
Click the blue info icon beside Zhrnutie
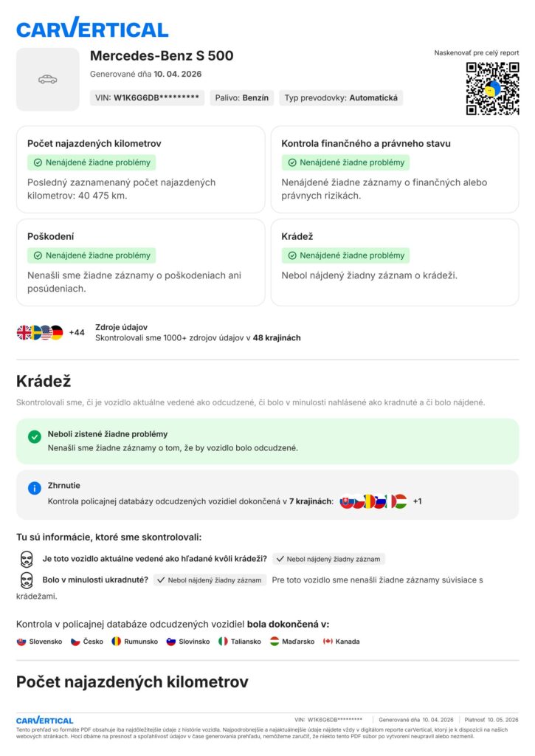[35, 489]
